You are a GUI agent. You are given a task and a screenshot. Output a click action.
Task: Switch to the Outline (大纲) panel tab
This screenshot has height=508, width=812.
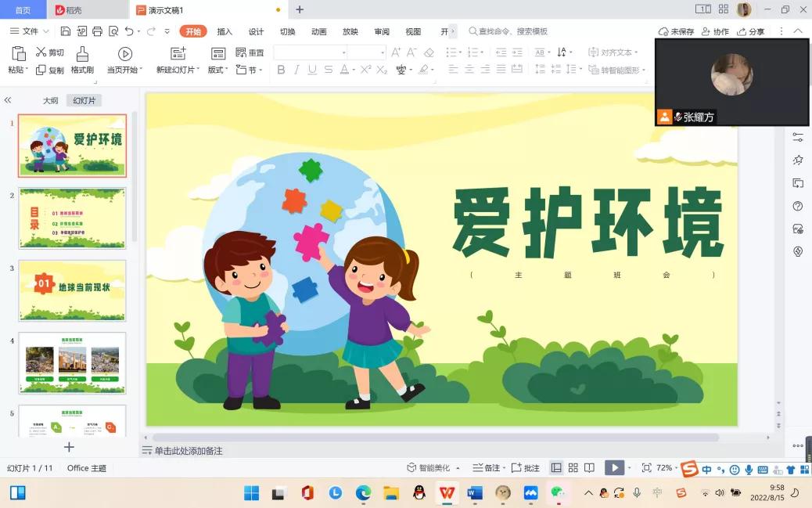coord(50,101)
